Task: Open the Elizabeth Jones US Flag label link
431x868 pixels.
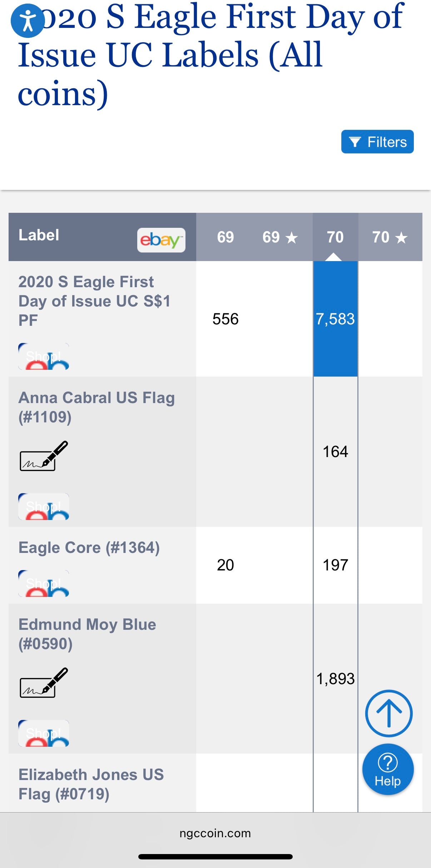Action: [x=91, y=784]
